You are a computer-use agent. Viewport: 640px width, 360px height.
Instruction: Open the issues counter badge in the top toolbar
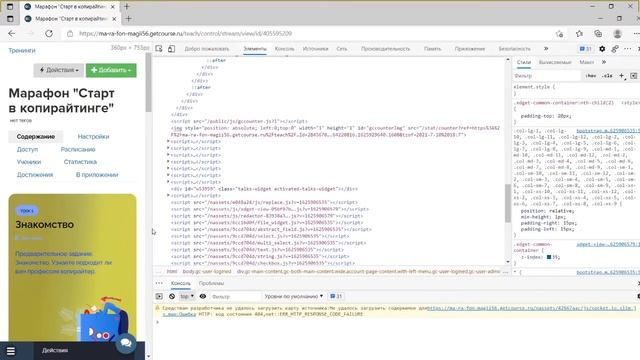coord(586,49)
